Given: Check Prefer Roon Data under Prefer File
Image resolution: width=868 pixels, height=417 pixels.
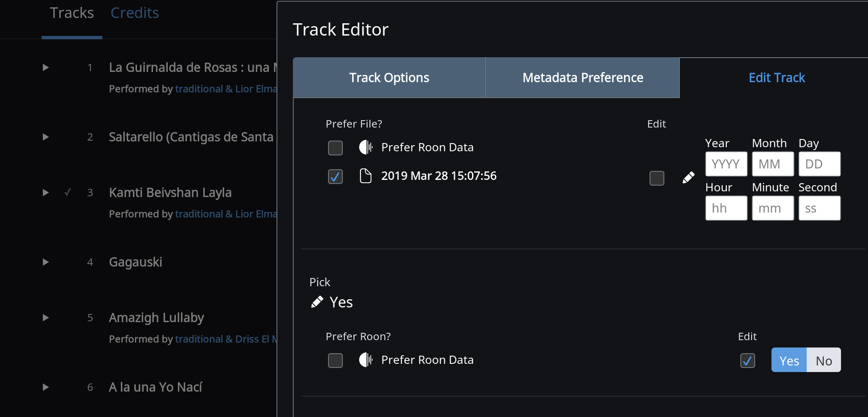Looking at the screenshot, I should tap(335, 148).
